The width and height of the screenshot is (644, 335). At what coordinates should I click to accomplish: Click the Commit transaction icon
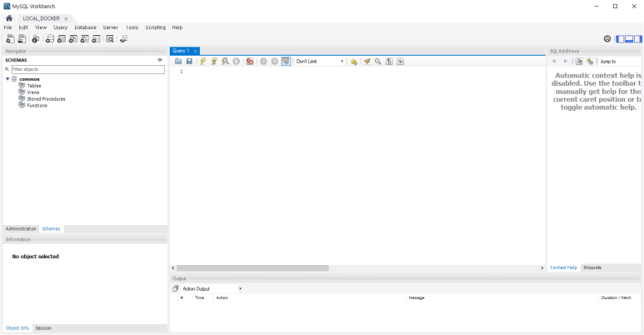(263, 61)
